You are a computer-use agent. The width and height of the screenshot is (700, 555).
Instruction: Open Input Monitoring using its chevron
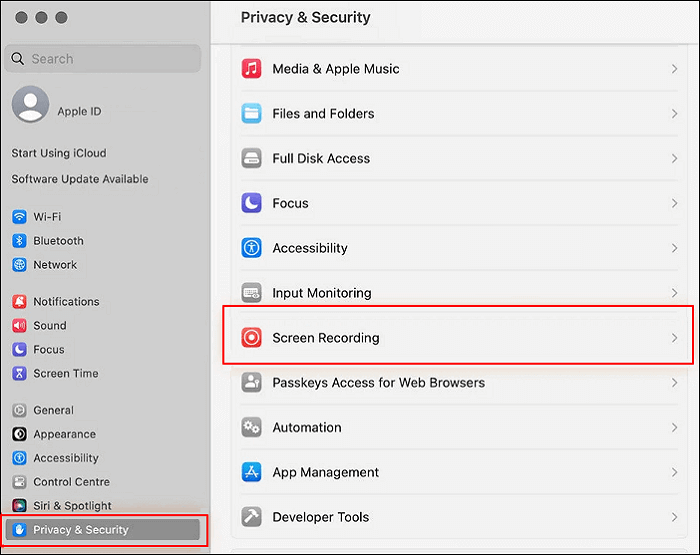(x=674, y=292)
